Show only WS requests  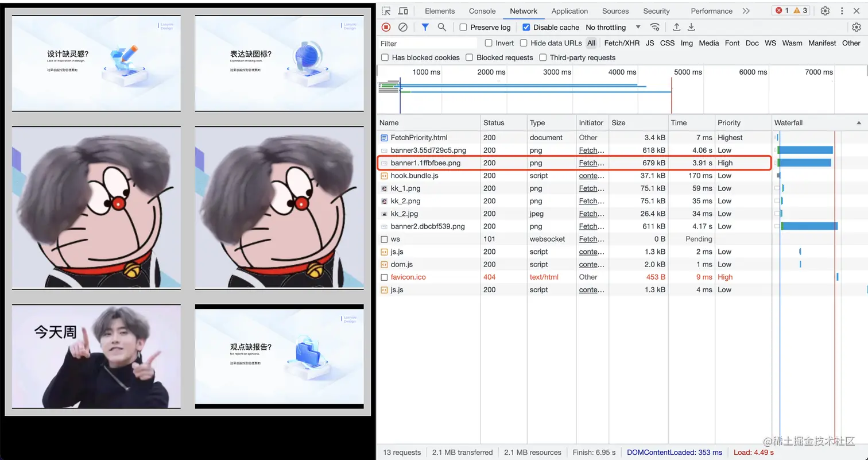click(770, 43)
